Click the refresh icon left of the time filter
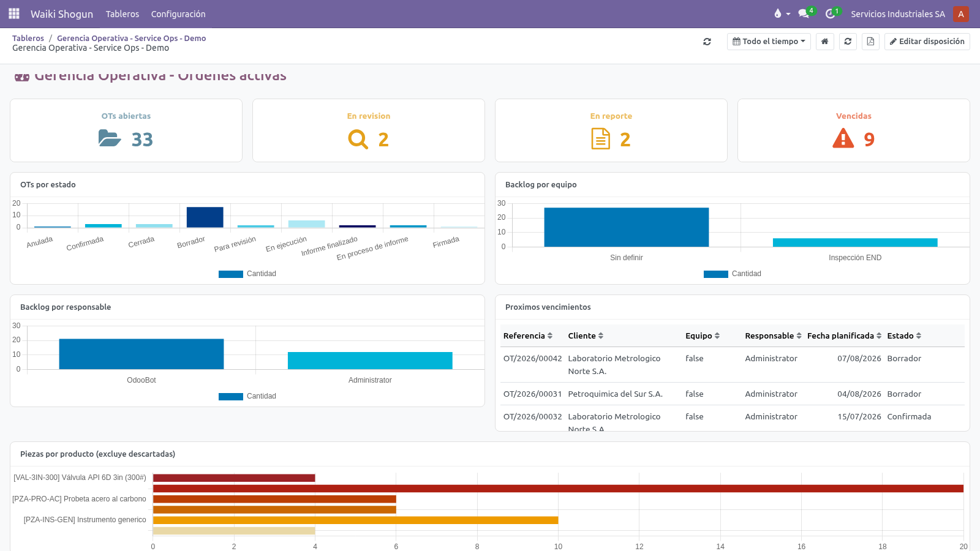The image size is (980, 551). (707, 42)
